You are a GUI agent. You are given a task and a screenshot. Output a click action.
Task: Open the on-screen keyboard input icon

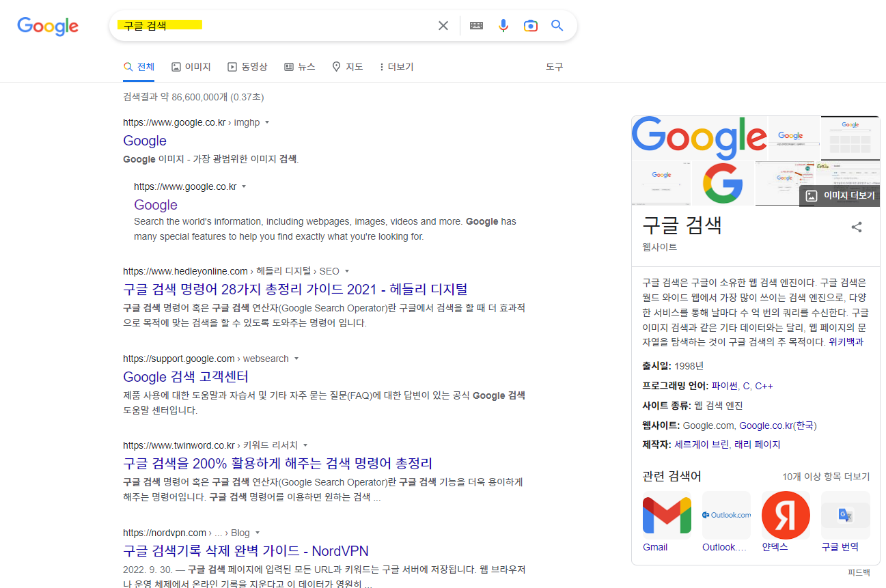pyautogui.click(x=476, y=25)
